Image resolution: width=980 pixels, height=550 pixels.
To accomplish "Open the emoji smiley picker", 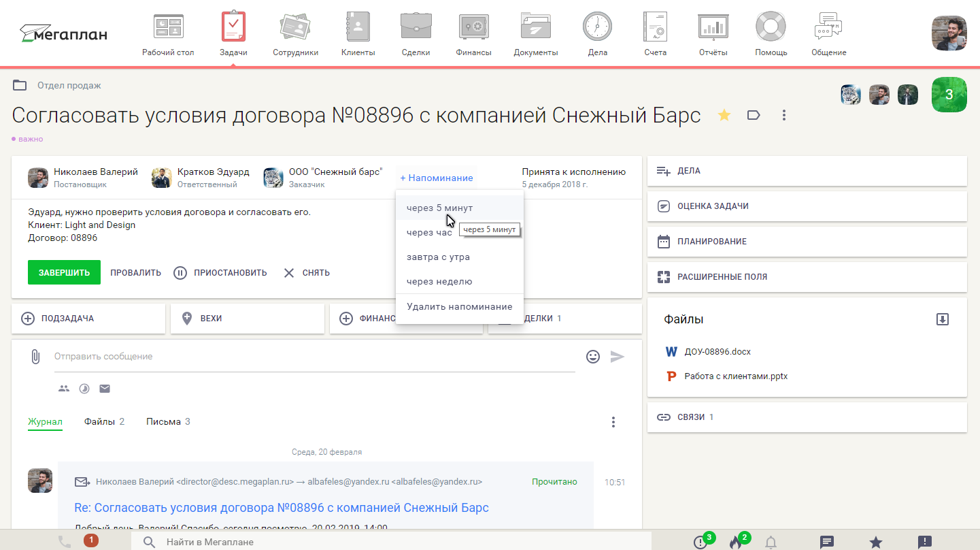I will pyautogui.click(x=593, y=356).
